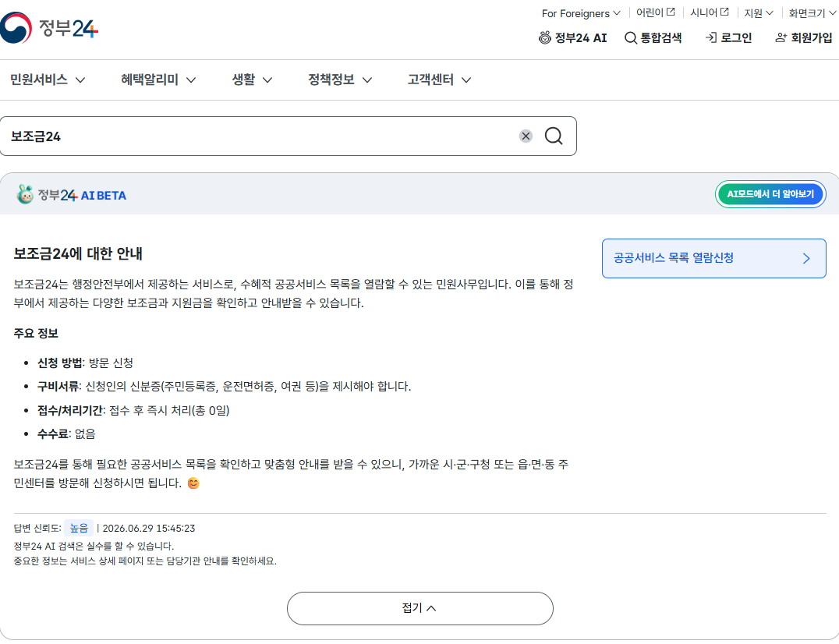The width and height of the screenshot is (839, 644).
Task: Click the 회원가입 link
Action: (x=804, y=38)
